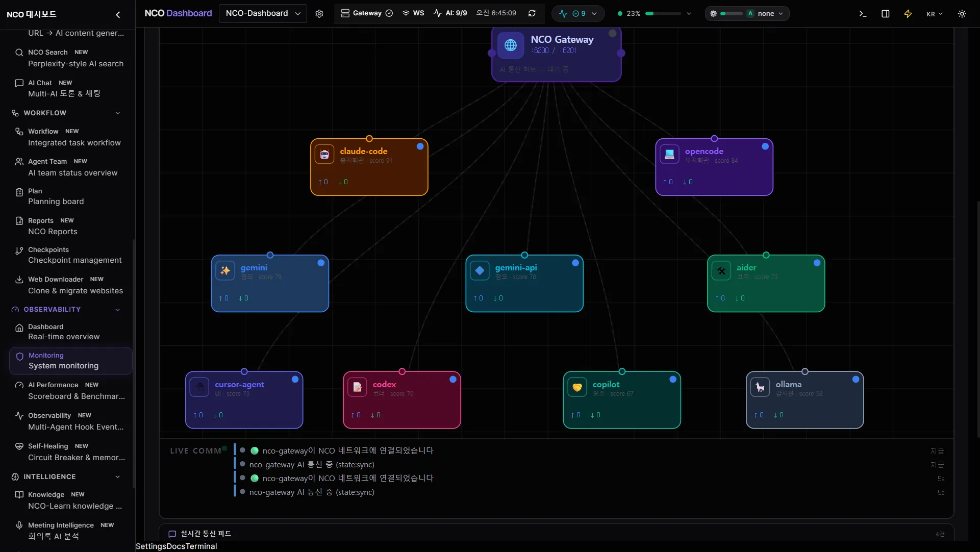
Task: Toggle status dot on aider node
Action: [x=817, y=263]
